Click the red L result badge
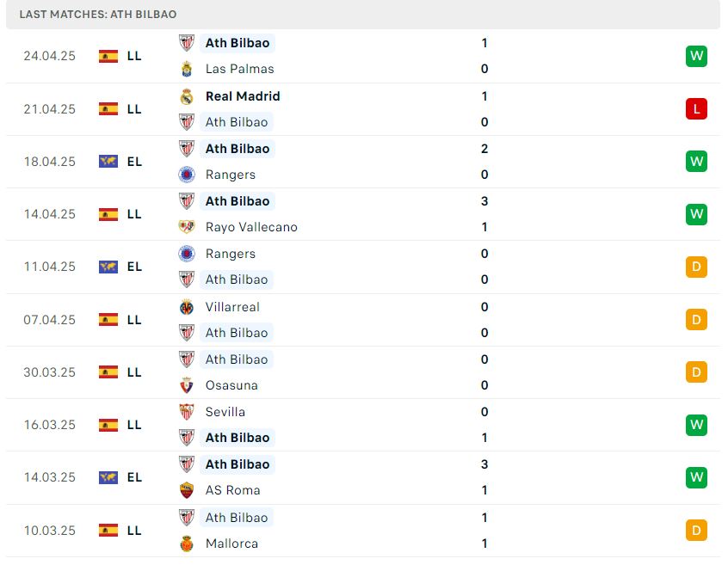 click(696, 109)
